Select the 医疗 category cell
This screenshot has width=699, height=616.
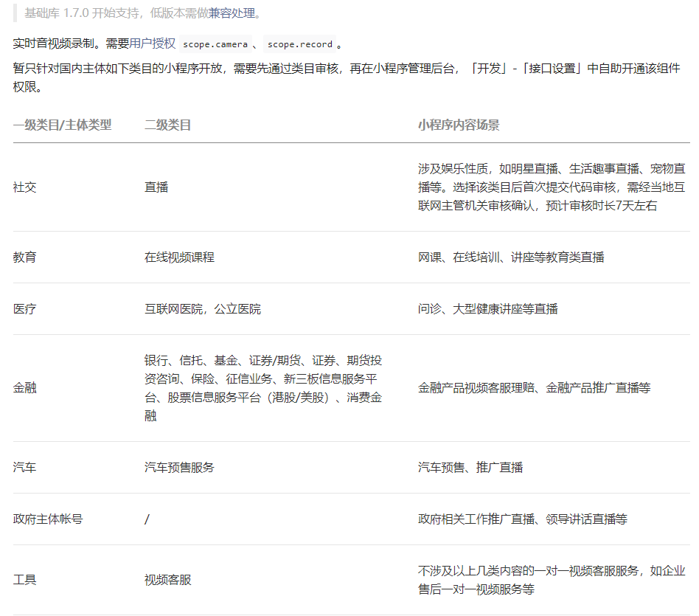click(24, 309)
